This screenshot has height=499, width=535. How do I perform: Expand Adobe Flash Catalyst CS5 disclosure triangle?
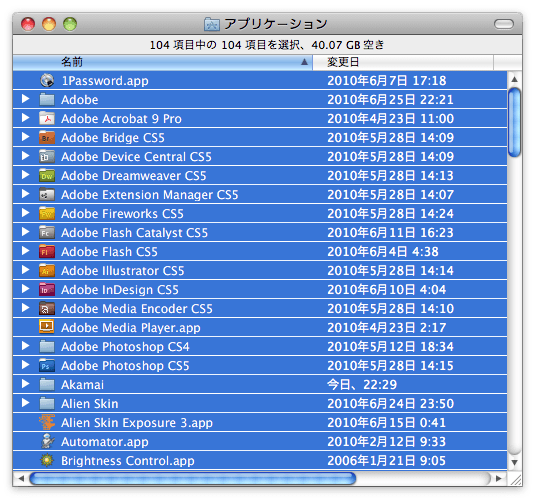coord(25,232)
